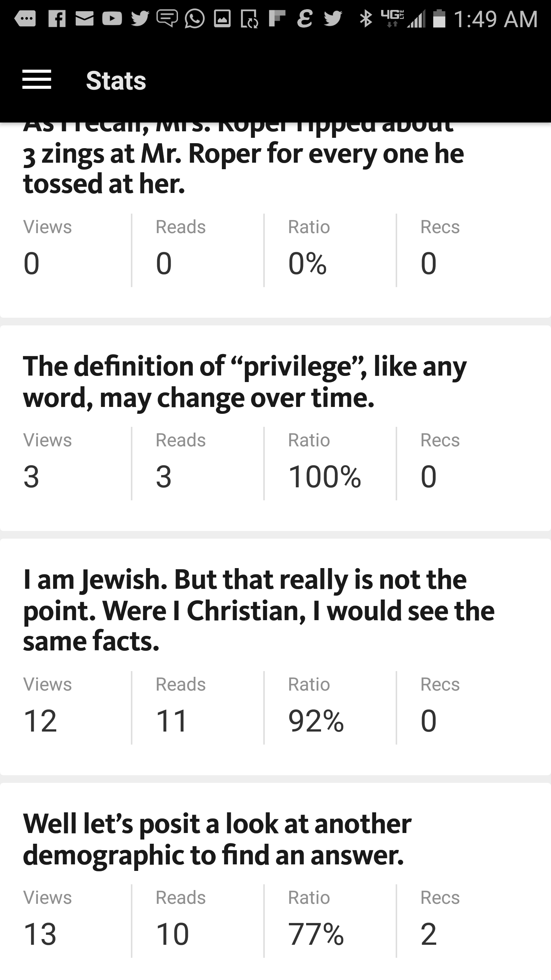This screenshot has width=551, height=980.
Task: Tap the mail envelope notification icon
Action: (x=85, y=19)
